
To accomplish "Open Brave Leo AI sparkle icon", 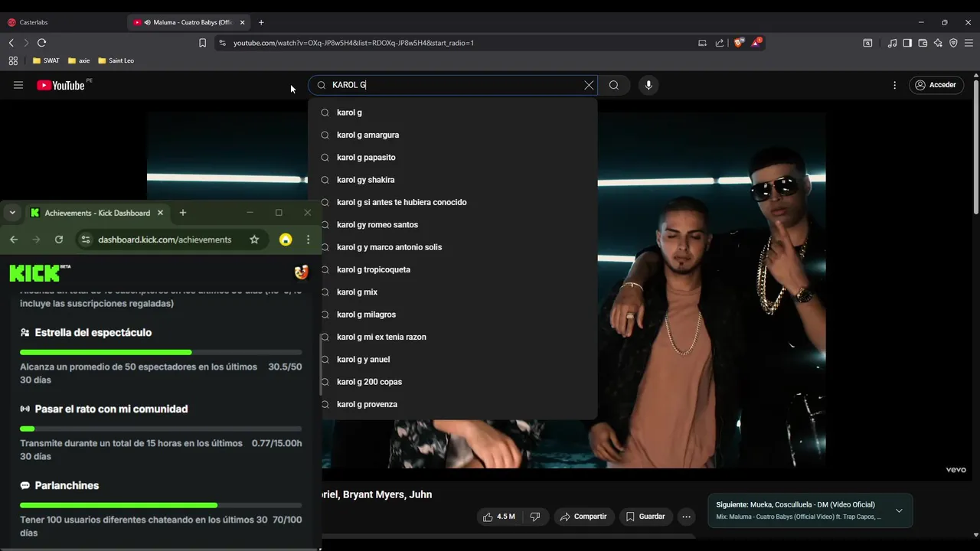I will 938,43.
